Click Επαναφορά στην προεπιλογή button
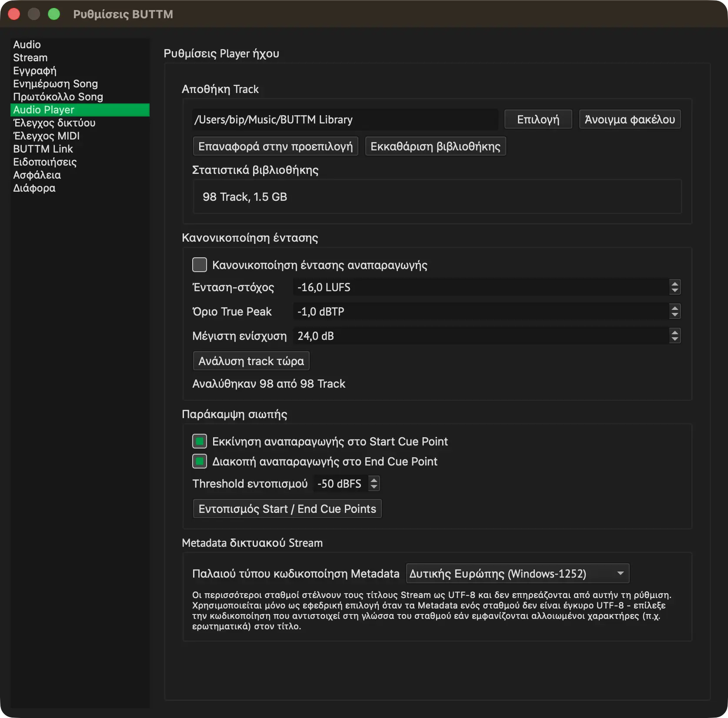 276,146
